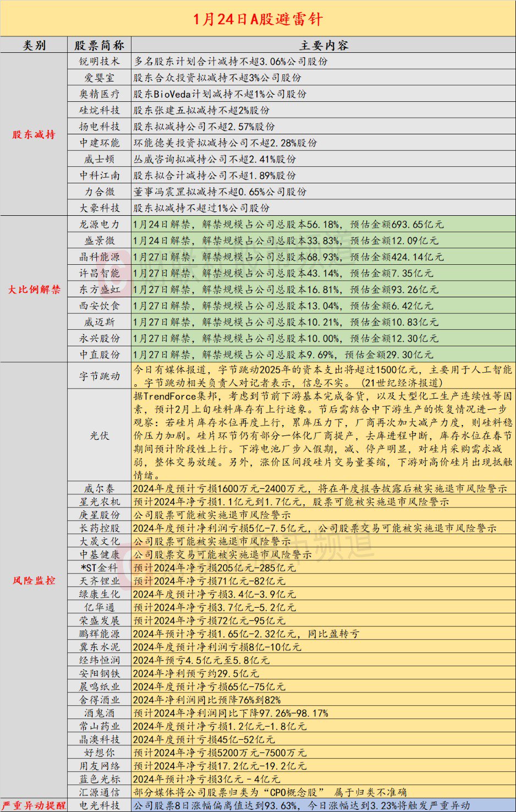The height and width of the screenshot is (812, 516).
Task: Click 龙源电力 unlock detail '预估金额693.65亿元'
Action: pos(397,224)
